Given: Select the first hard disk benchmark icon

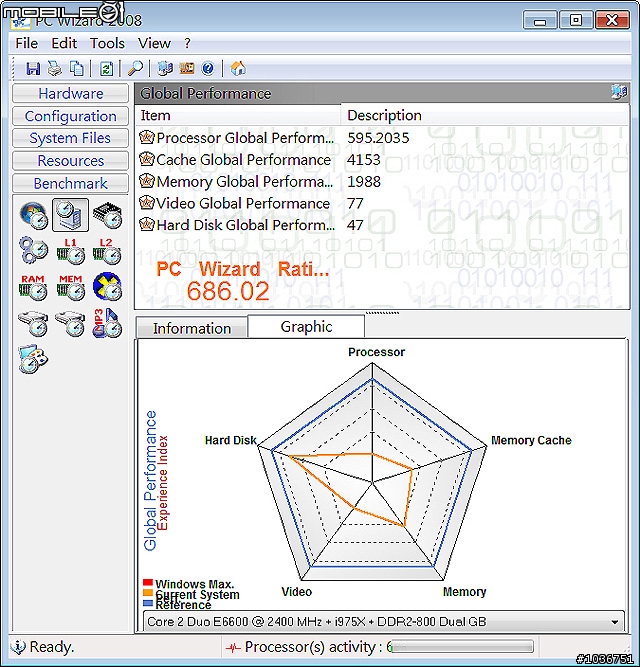Looking at the screenshot, I should tap(34, 323).
